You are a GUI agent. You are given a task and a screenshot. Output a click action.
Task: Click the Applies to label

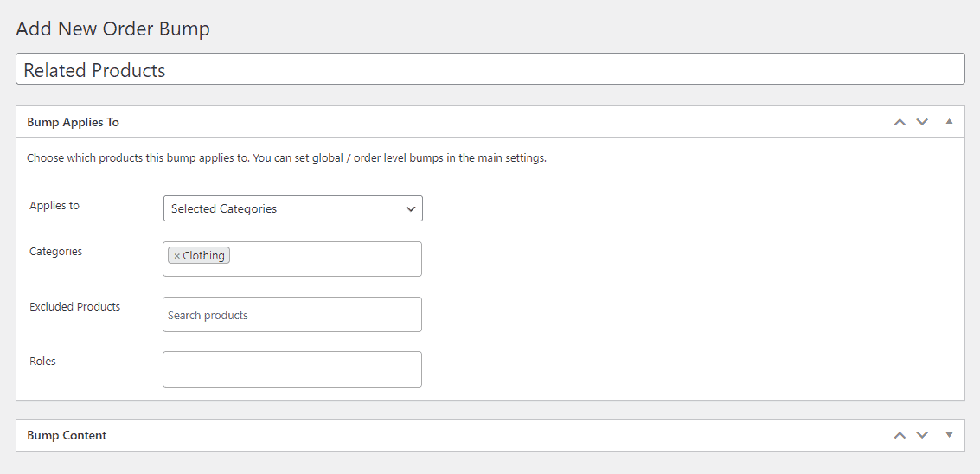point(54,205)
